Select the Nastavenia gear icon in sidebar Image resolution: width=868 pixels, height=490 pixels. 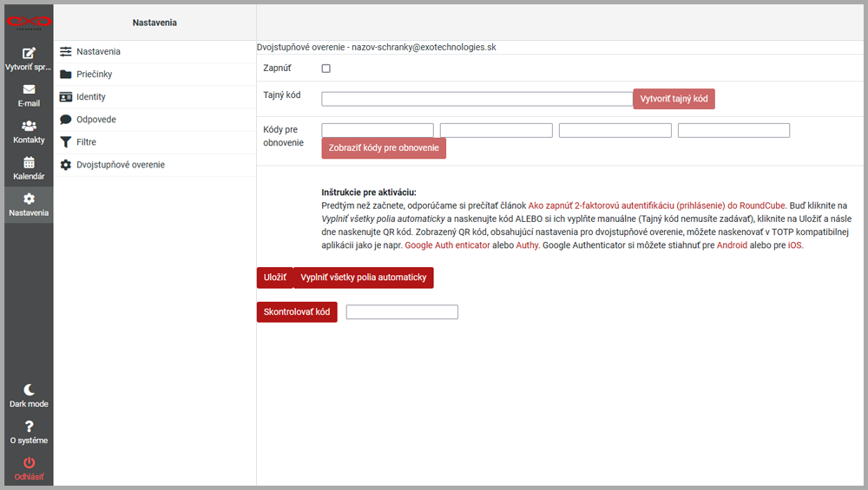pos(29,199)
